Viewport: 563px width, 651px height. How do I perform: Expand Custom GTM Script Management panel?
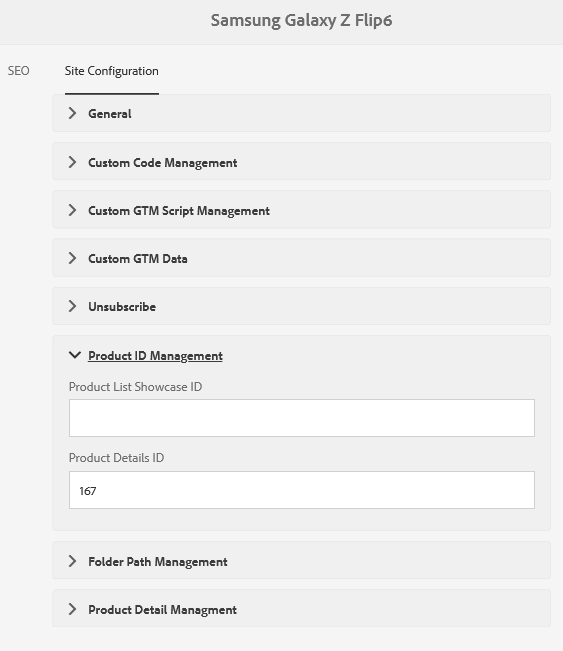301,210
